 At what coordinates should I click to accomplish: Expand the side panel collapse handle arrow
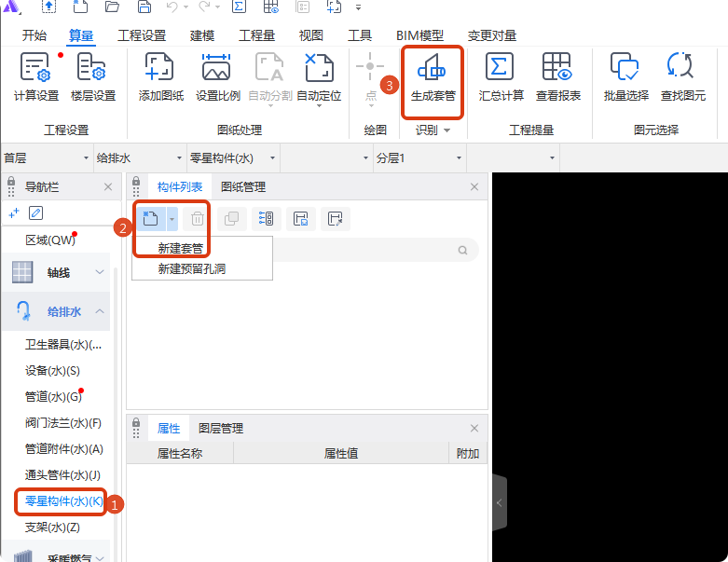click(499, 502)
